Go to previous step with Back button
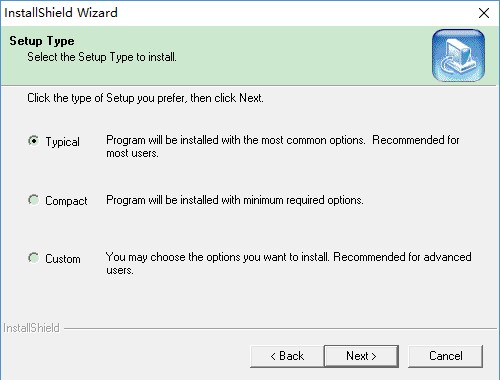The image size is (500, 380). [287, 356]
